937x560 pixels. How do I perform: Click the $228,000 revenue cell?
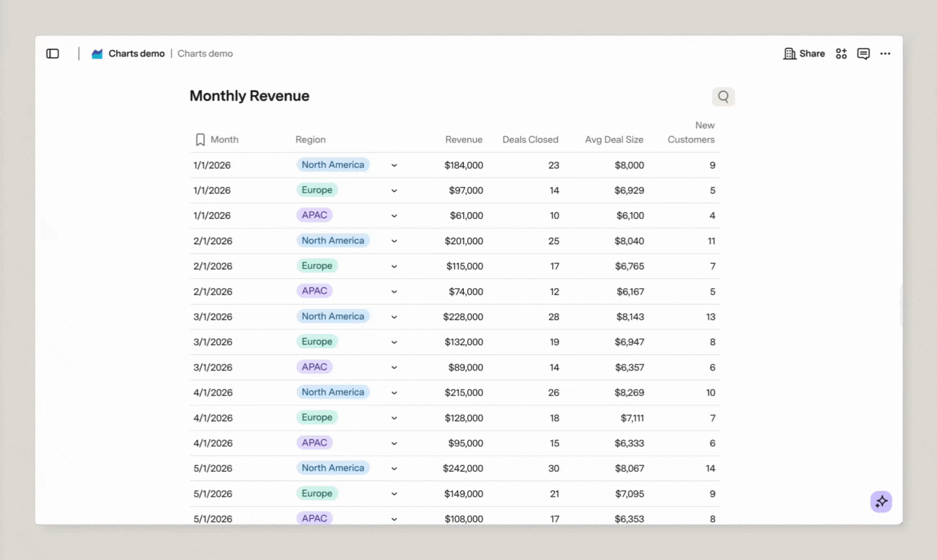pyautogui.click(x=463, y=317)
